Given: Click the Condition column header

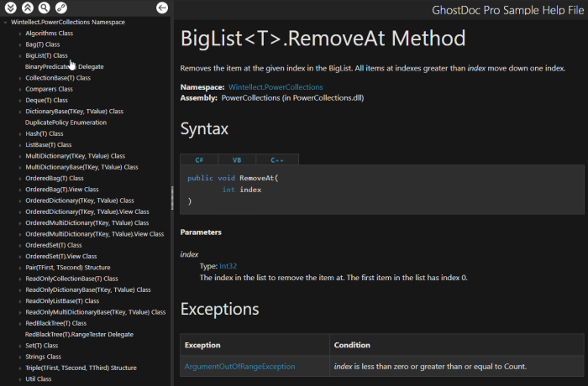Looking at the screenshot, I should 352,345.
